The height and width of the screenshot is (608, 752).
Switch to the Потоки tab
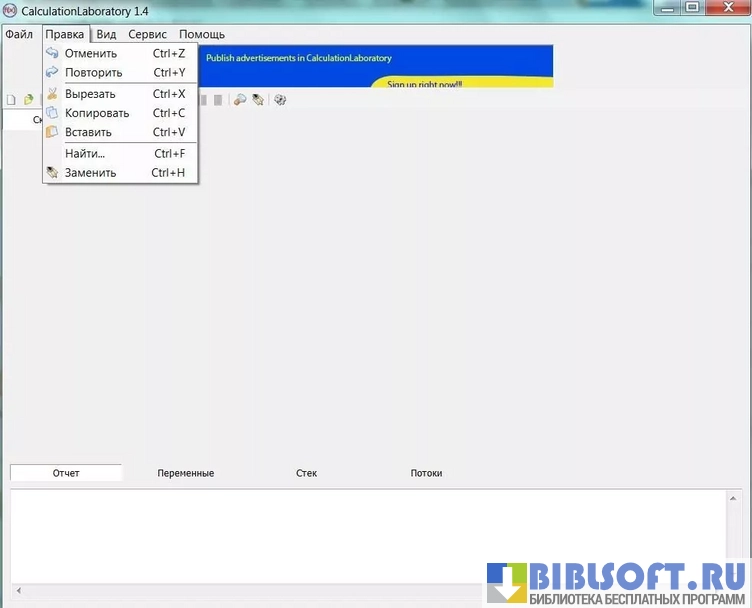[x=426, y=473]
